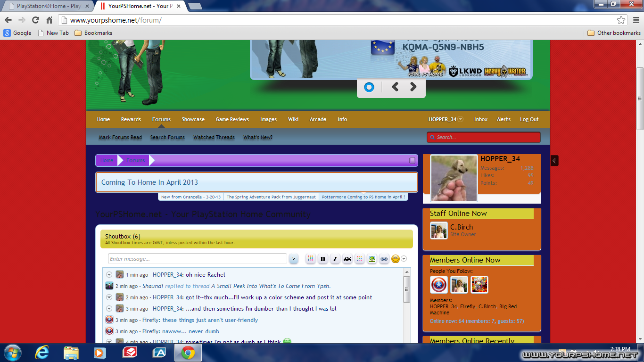The image size is (644, 362).
Task: Open Alerts in the navigation bar
Action: pyautogui.click(x=504, y=119)
